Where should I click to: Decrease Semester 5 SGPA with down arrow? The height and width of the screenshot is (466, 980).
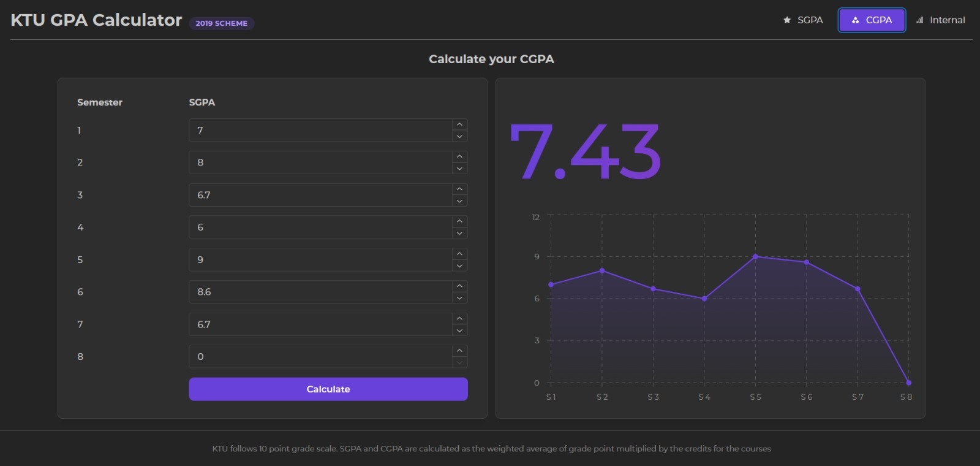(x=459, y=265)
